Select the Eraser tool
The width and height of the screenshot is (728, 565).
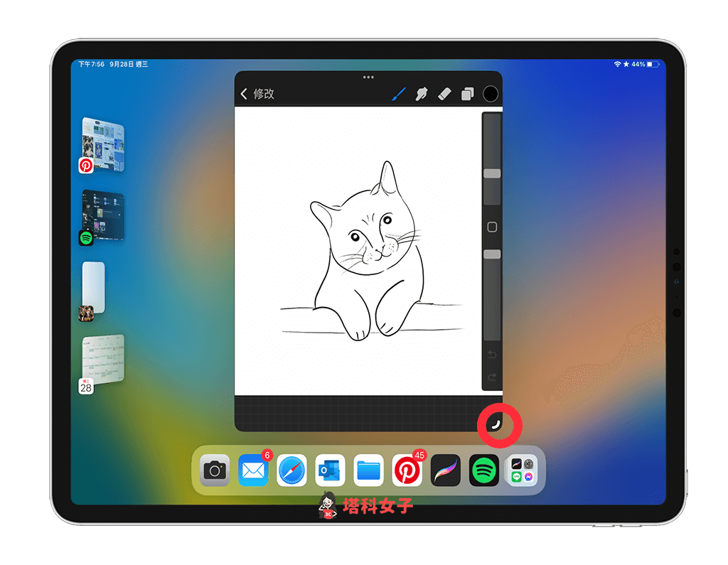click(444, 93)
